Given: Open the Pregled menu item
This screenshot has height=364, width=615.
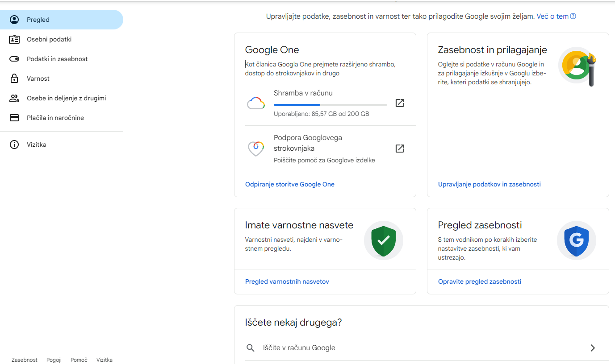Looking at the screenshot, I should point(62,20).
